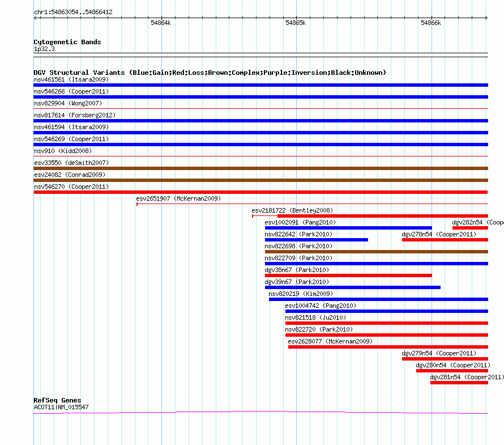The width and height of the screenshot is (504, 445).
Task: Open the nsv817614 (Forsberg2012) label
Action: (x=75, y=115)
